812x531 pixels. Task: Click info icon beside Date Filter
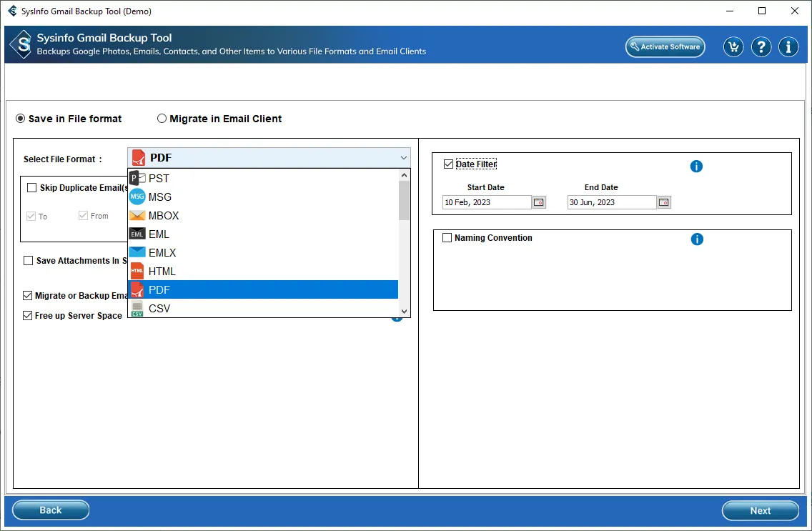pos(696,167)
